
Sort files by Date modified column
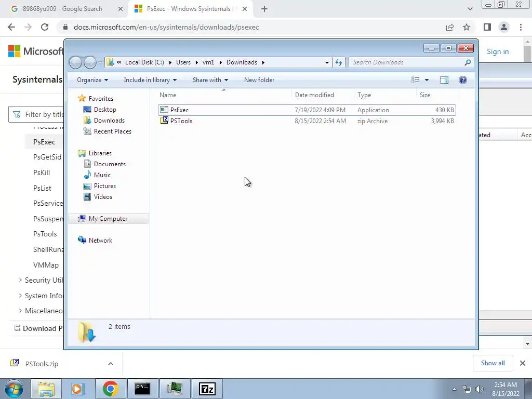(x=323, y=95)
